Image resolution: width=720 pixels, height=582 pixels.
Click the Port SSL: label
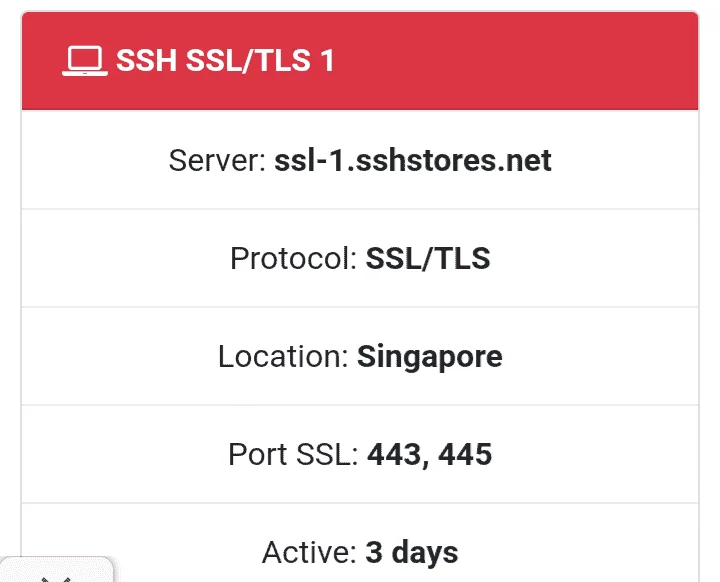[x=293, y=454]
